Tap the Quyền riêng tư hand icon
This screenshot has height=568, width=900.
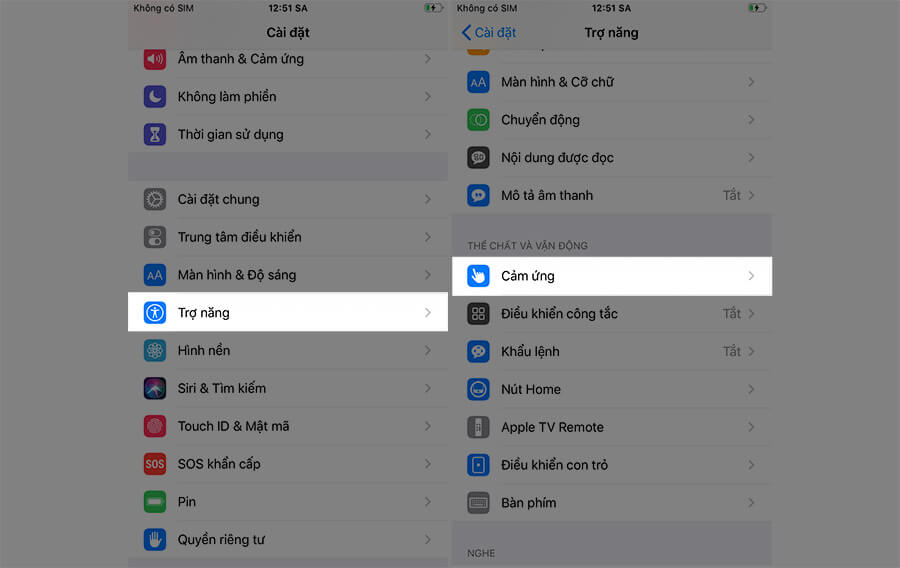point(154,539)
